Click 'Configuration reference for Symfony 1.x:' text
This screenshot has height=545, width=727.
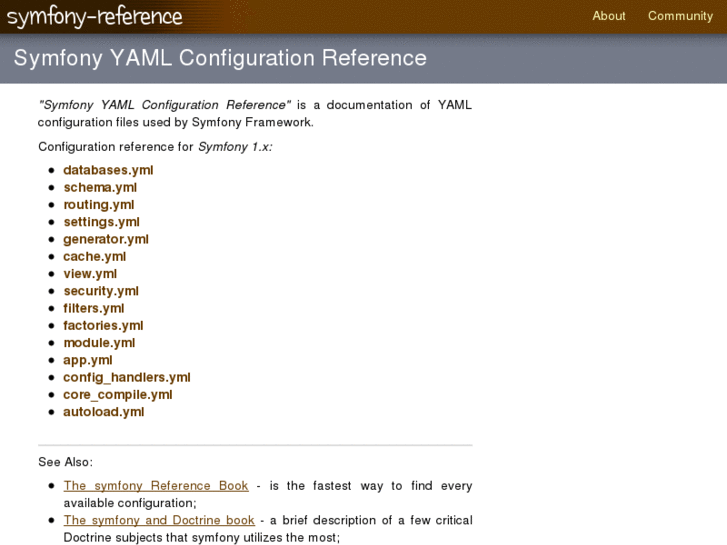[x=155, y=147]
